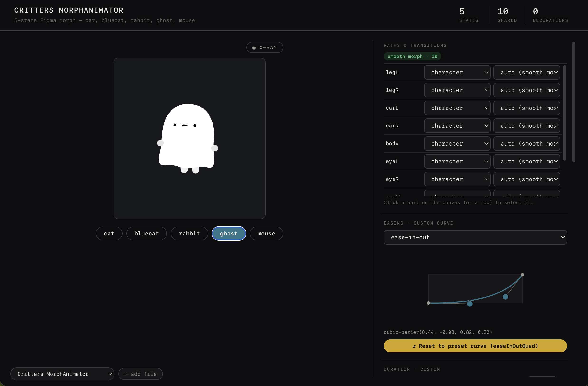Select the first bezier control handle
Screen dimensions: 588x386
[470, 304]
